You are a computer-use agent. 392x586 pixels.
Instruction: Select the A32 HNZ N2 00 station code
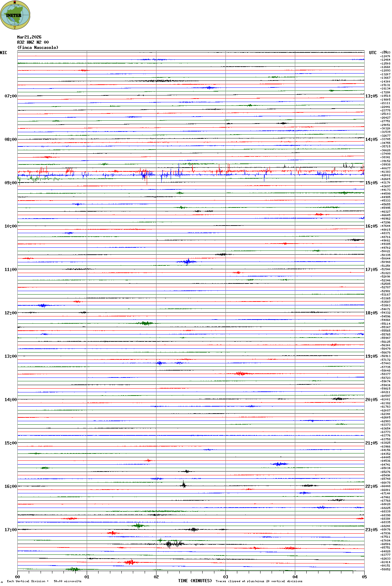click(33, 42)
